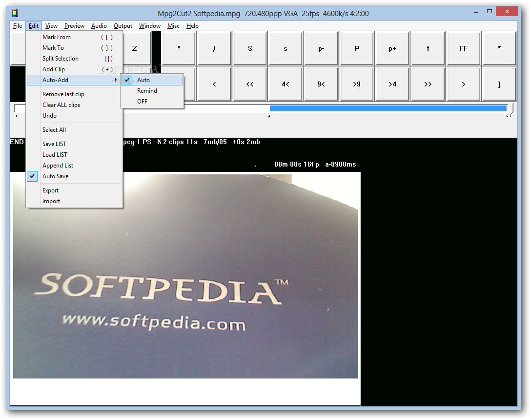The width and height of the screenshot is (531, 420).
Task: Choose Clear ALL clips
Action: [75, 105]
